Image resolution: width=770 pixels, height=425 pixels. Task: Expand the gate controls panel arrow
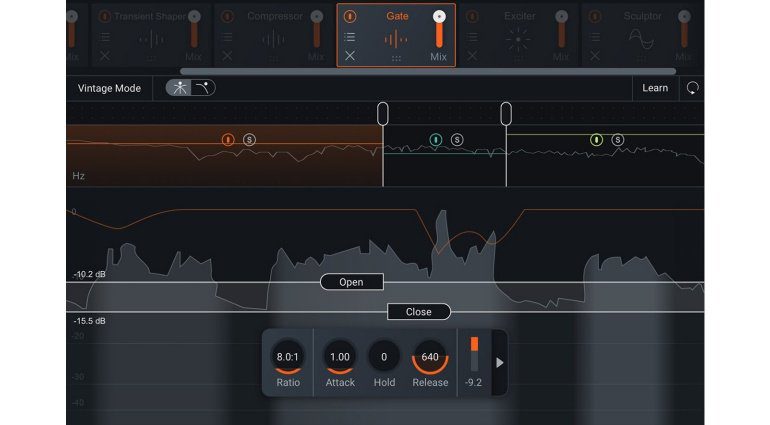(500, 362)
